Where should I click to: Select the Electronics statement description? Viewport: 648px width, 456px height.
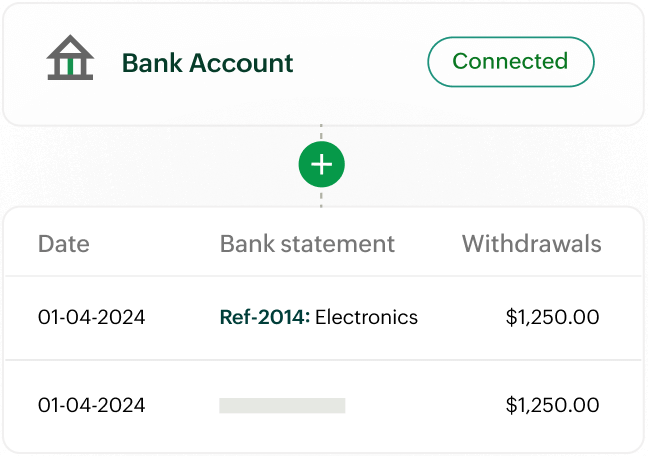pos(367,318)
